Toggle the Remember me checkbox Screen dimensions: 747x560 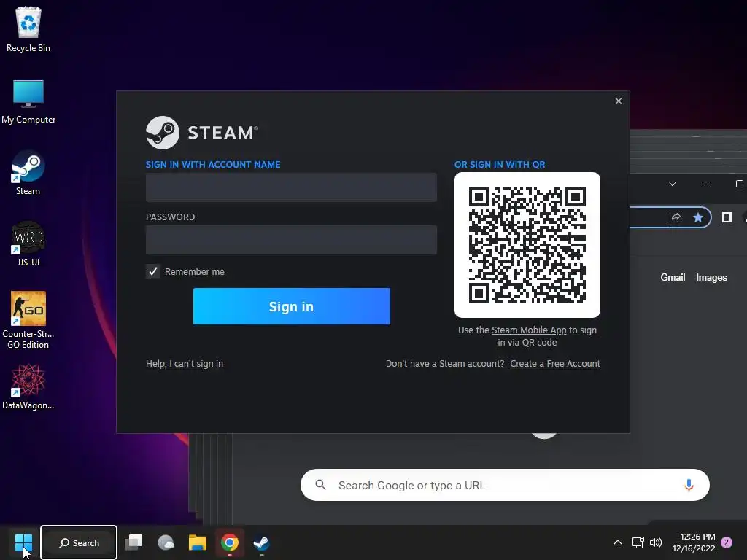pyautogui.click(x=153, y=271)
